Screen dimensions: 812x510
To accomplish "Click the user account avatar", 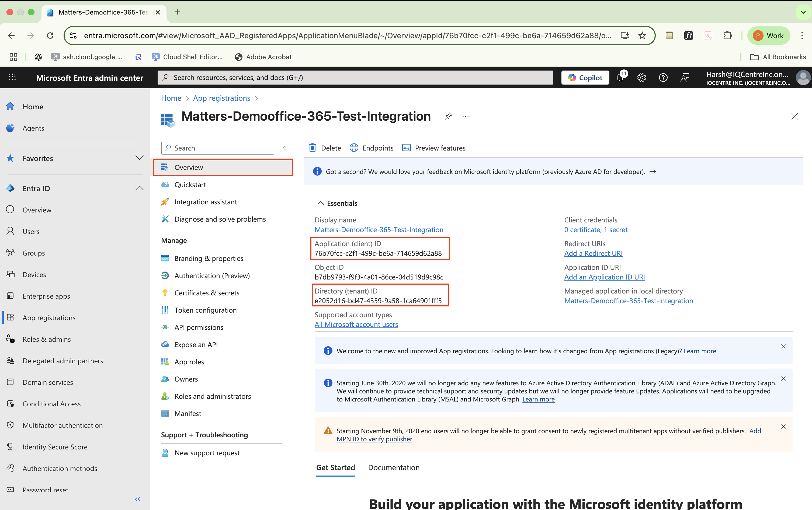I will coord(803,78).
